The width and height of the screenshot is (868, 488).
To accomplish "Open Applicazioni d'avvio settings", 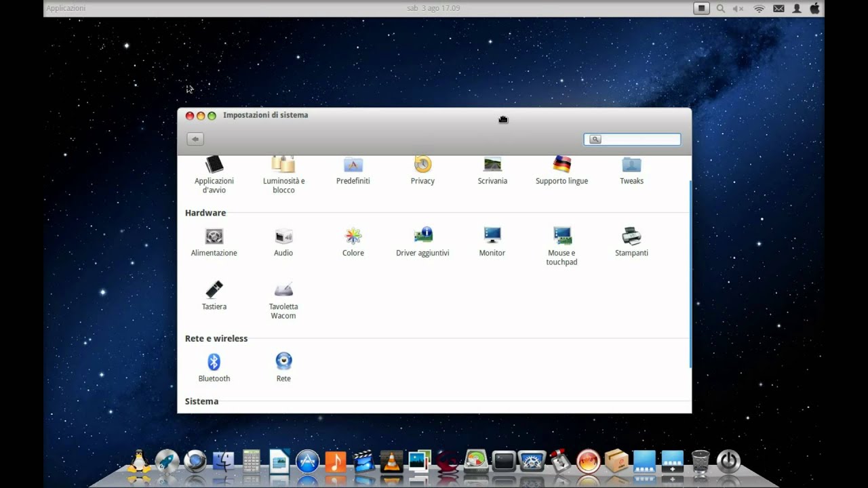I will [x=214, y=175].
